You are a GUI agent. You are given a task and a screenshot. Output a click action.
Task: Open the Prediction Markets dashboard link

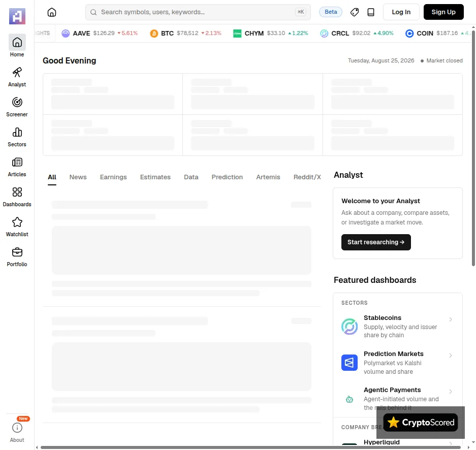pos(397,363)
